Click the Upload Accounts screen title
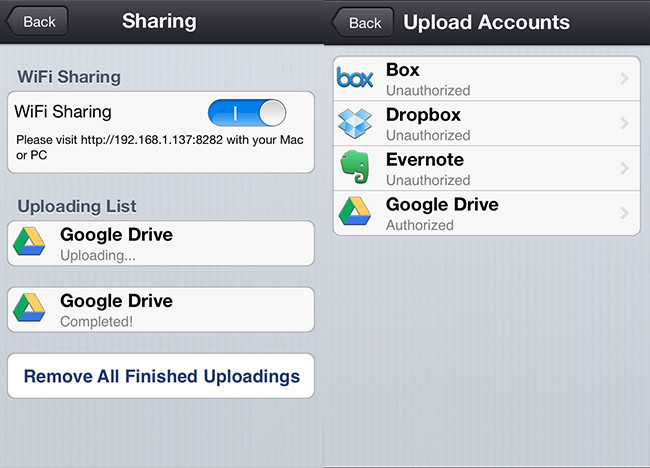The width and height of the screenshot is (650, 468). point(487,22)
